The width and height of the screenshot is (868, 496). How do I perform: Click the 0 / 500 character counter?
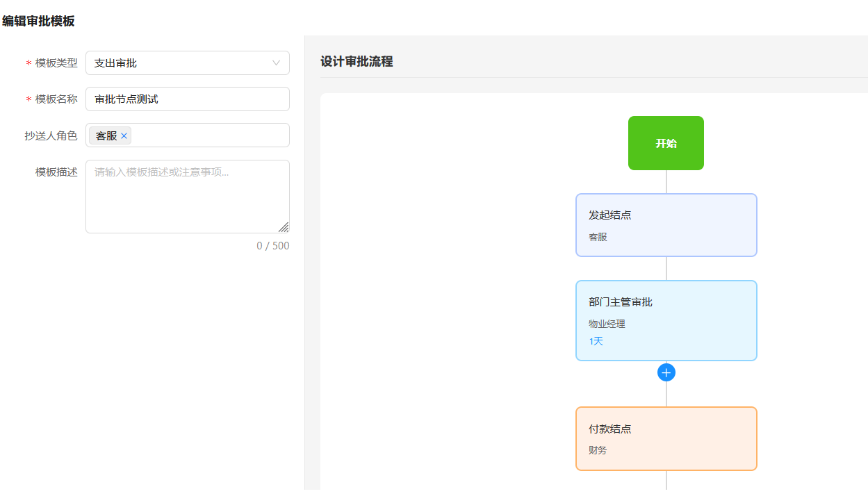click(272, 246)
